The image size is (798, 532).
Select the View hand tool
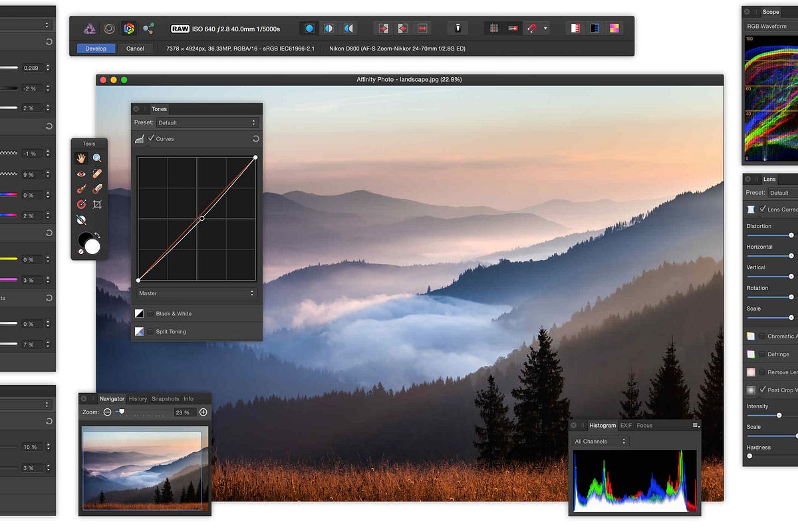coord(81,158)
